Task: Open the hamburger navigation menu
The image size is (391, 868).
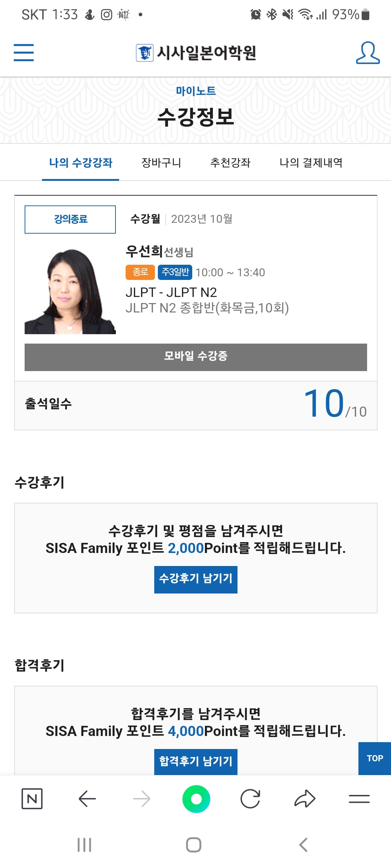Action: pyautogui.click(x=24, y=53)
